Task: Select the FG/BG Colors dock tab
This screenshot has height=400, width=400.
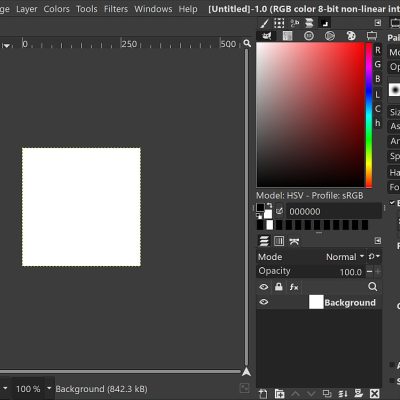Action: coord(324,23)
